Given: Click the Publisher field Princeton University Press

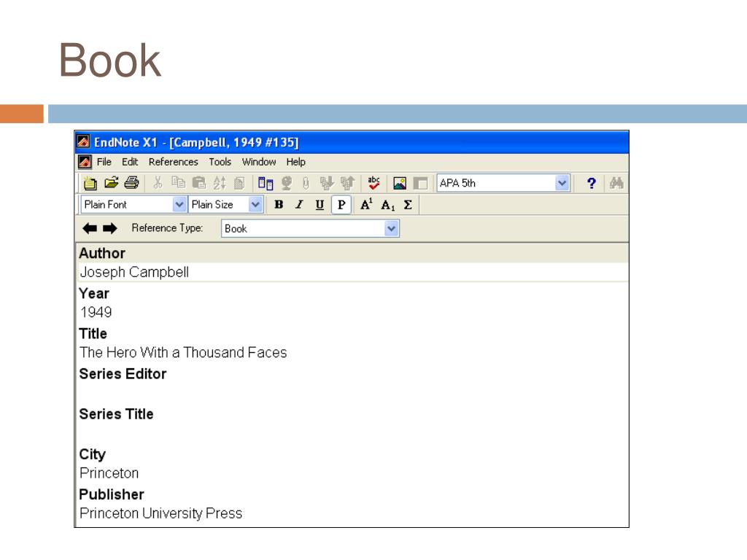Looking at the screenshot, I should 353,513.
